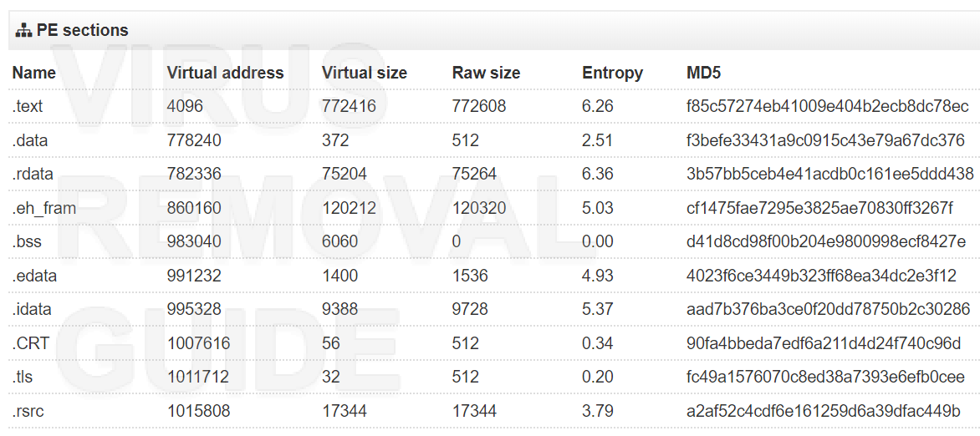980x436 pixels.
Task: Select the .eh_fram section name
Action: 44,208
